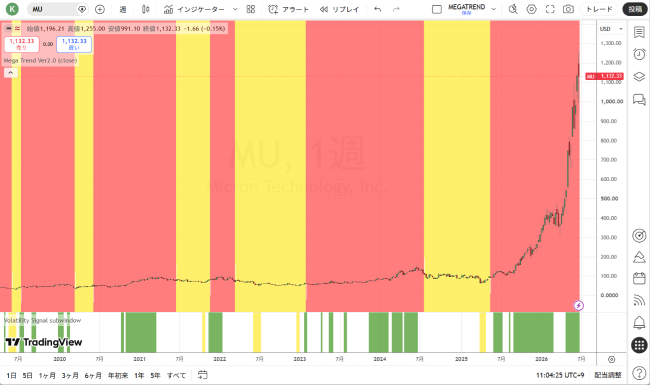650x385 pixels.
Task: Take a chart snapshot with camera icon
Action: 568,9
